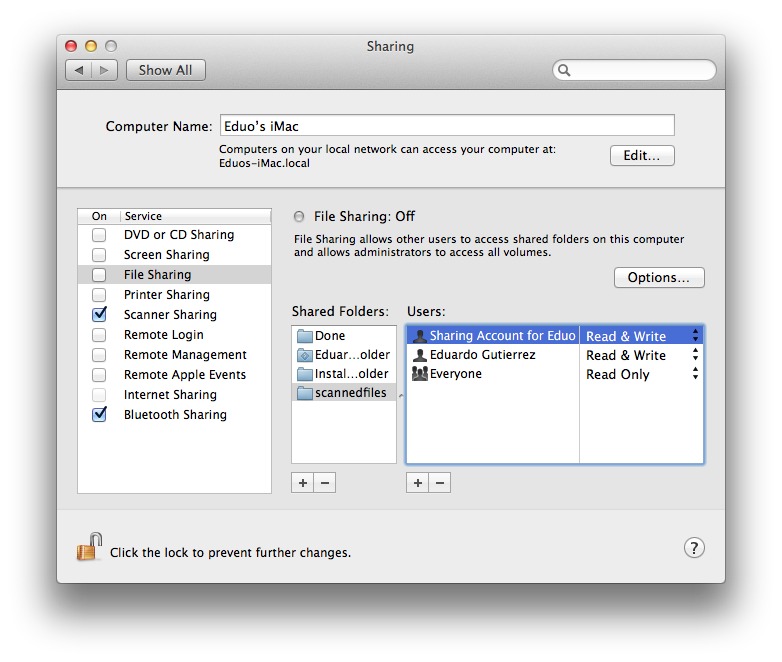Select the Remote Login service label

click(x=164, y=335)
